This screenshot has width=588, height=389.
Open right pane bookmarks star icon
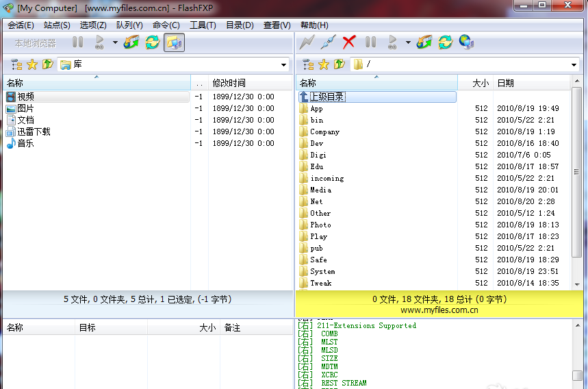(324, 64)
